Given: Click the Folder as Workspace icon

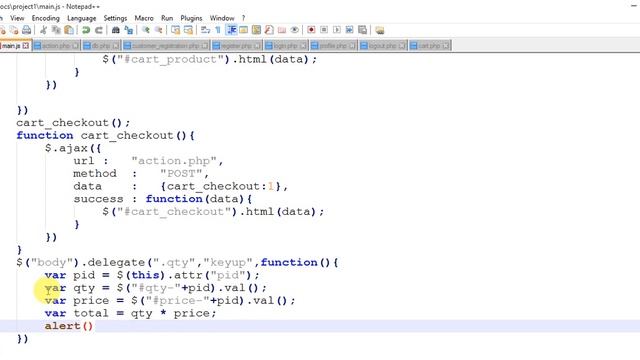Looking at the screenshot, I should pyautogui.click(x=282, y=30).
